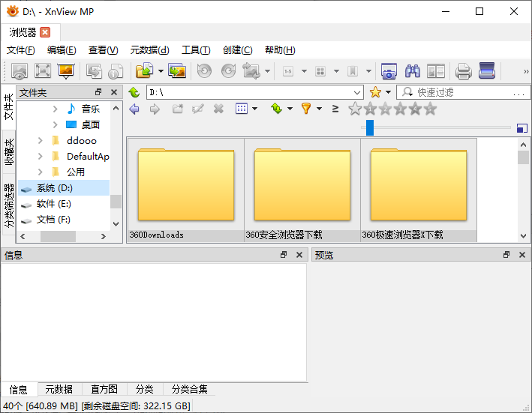Select the unrated empty star filter
This screenshot has width=532, height=413.
tap(355, 109)
